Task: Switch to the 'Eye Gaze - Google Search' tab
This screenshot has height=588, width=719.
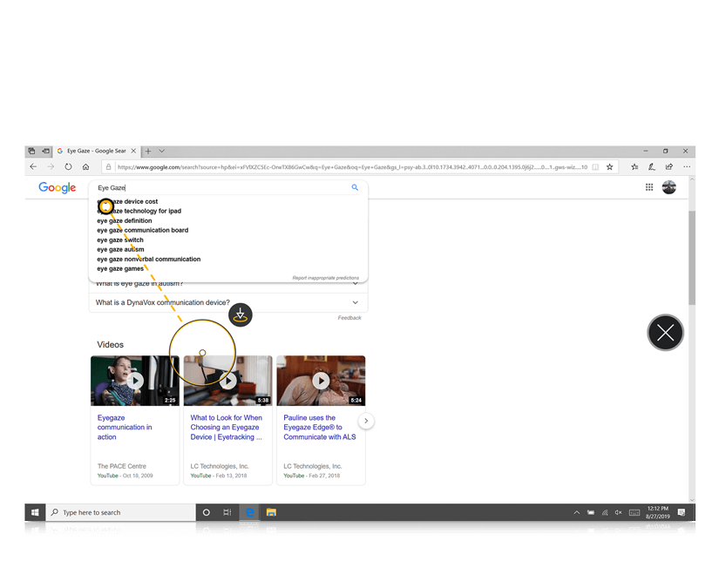Action: pos(92,151)
